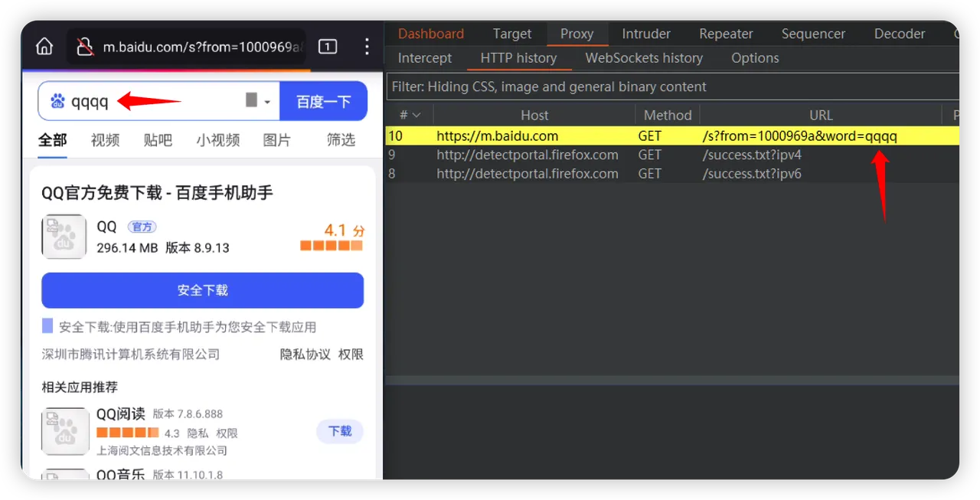
Task: Switch to the Repeater tab
Action: [726, 34]
